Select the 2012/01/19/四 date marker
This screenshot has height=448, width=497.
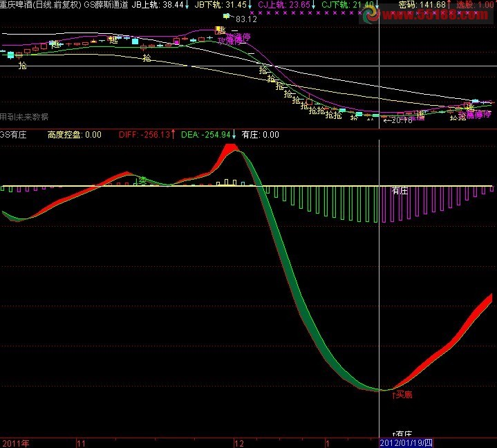[x=406, y=443]
